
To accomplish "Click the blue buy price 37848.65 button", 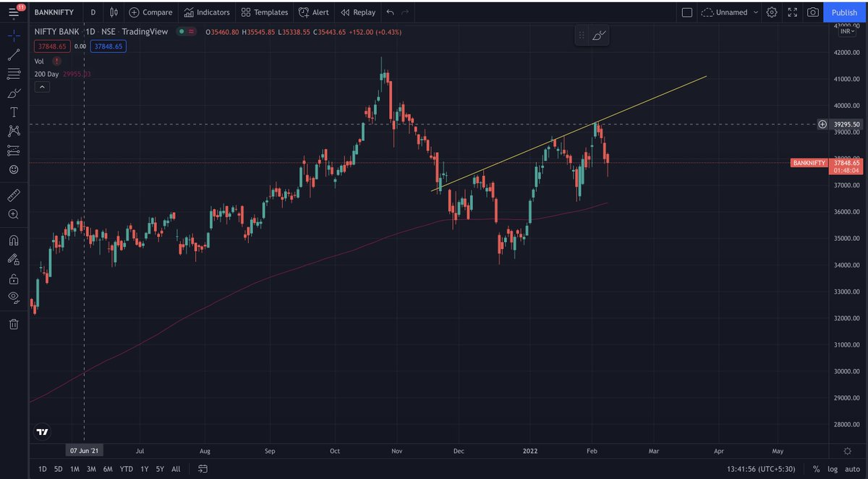I will tap(109, 46).
